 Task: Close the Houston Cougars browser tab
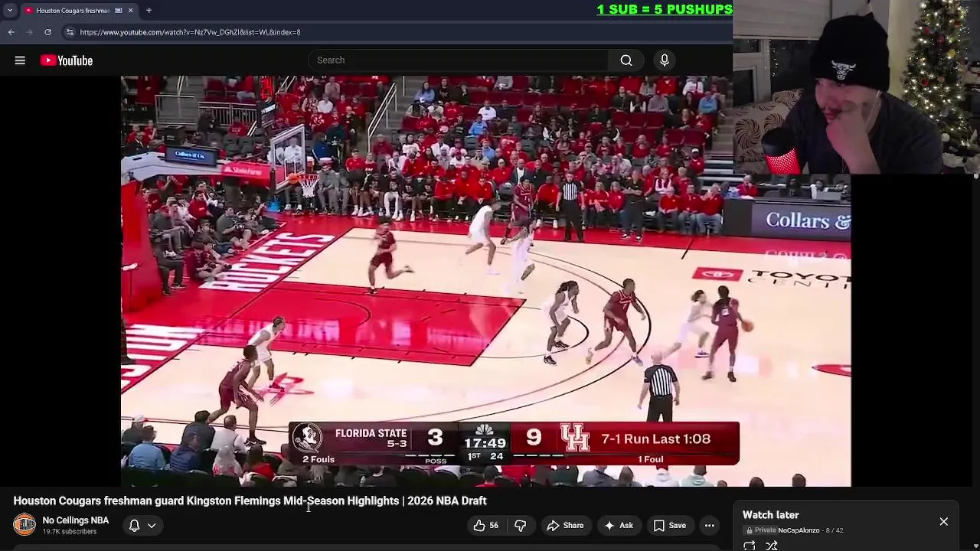130,10
